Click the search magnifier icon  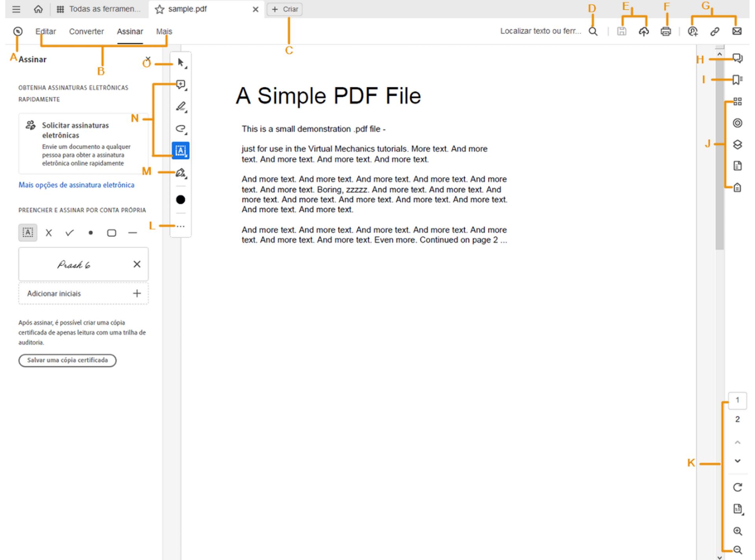(593, 31)
